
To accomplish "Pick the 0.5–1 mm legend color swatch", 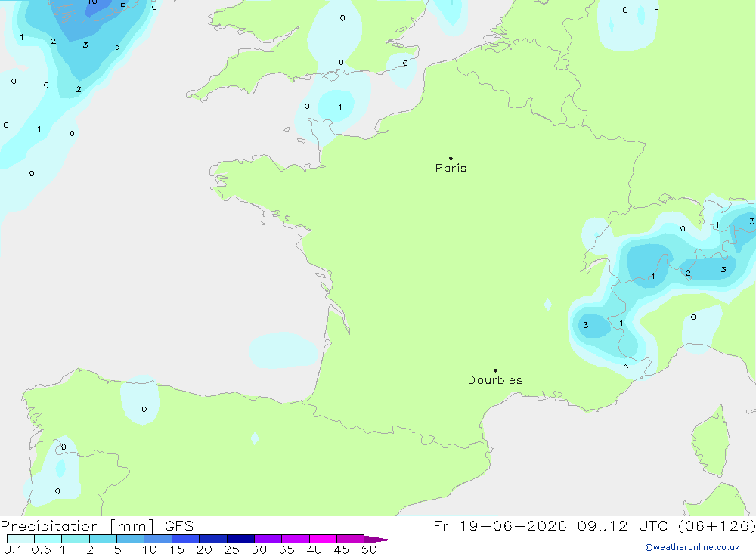I will click(48, 539).
